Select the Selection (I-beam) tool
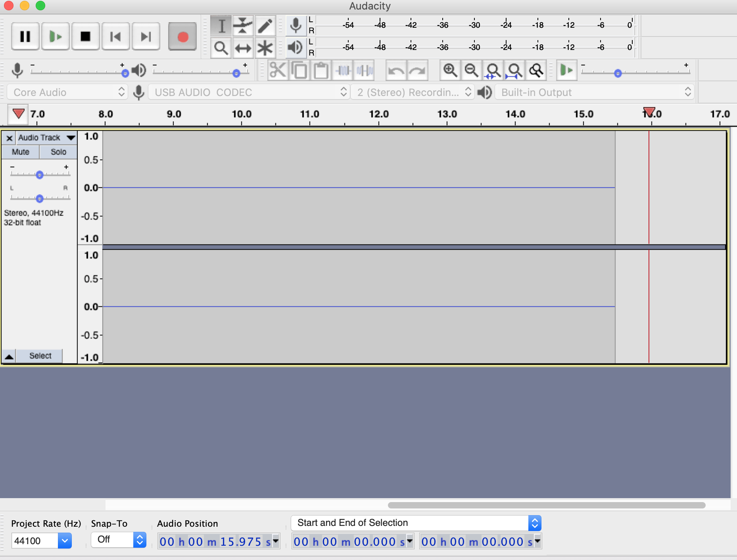This screenshot has height=560, width=737. click(x=221, y=26)
